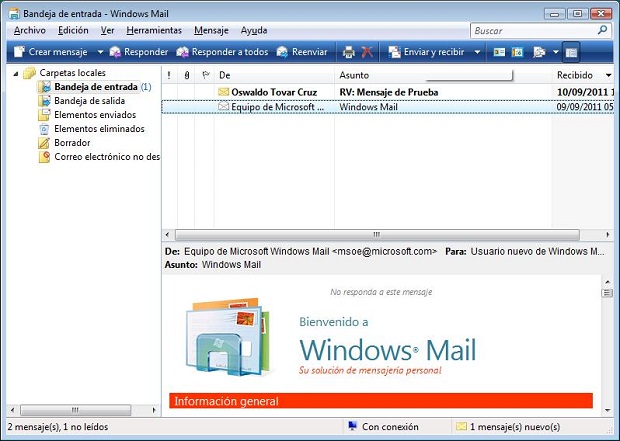Click message list scroll left arrow
The image size is (620, 441).
coord(167,235)
